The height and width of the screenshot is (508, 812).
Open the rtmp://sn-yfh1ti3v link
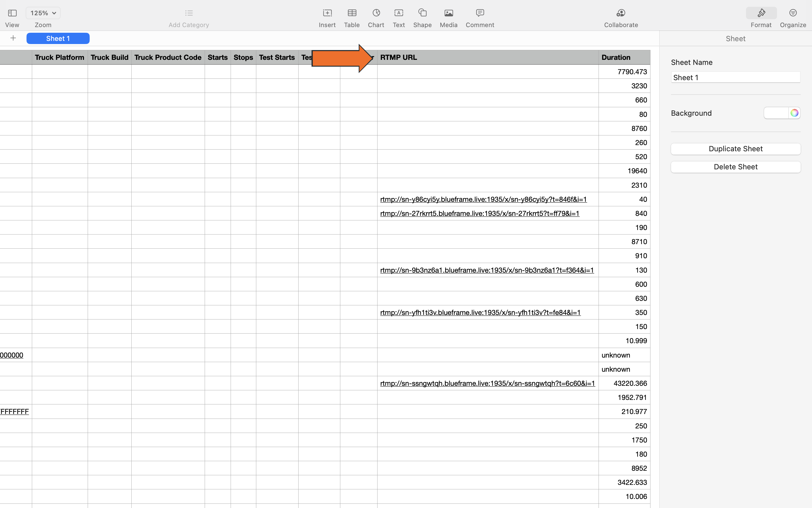point(480,312)
